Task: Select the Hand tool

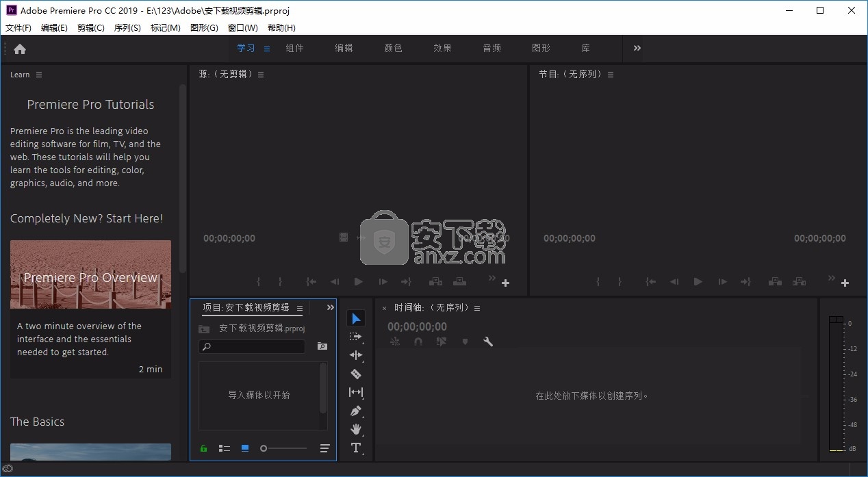Action: click(356, 429)
